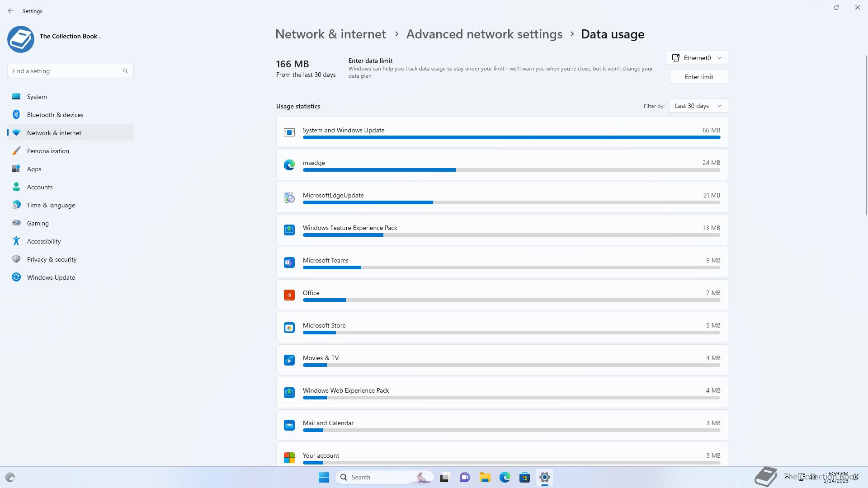Click the Microsoft Teams row icon
This screenshot has height=488, width=868.
click(289, 263)
